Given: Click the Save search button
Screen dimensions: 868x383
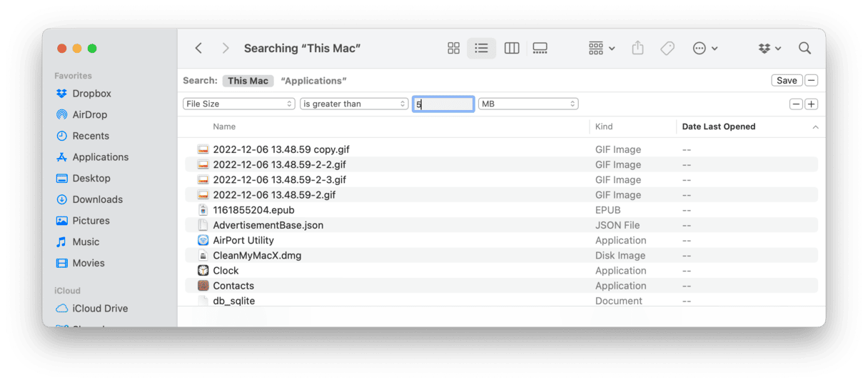Looking at the screenshot, I should (787, 81).
